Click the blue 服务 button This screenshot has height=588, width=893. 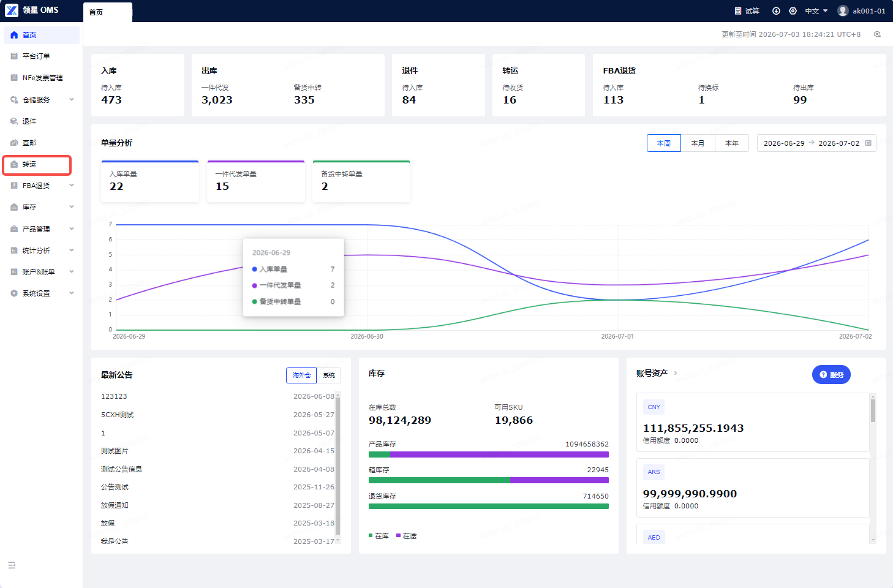[831, 375]
